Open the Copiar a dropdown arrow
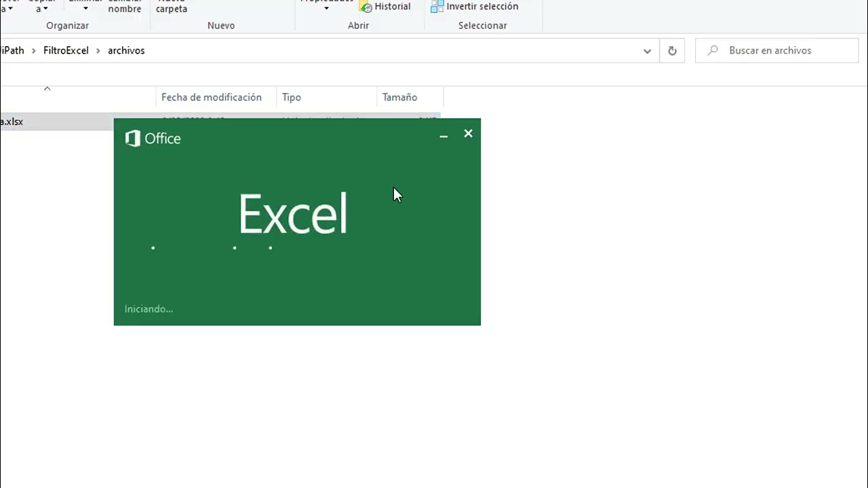Viewport: 868px width, 488px height. point(45,9)
